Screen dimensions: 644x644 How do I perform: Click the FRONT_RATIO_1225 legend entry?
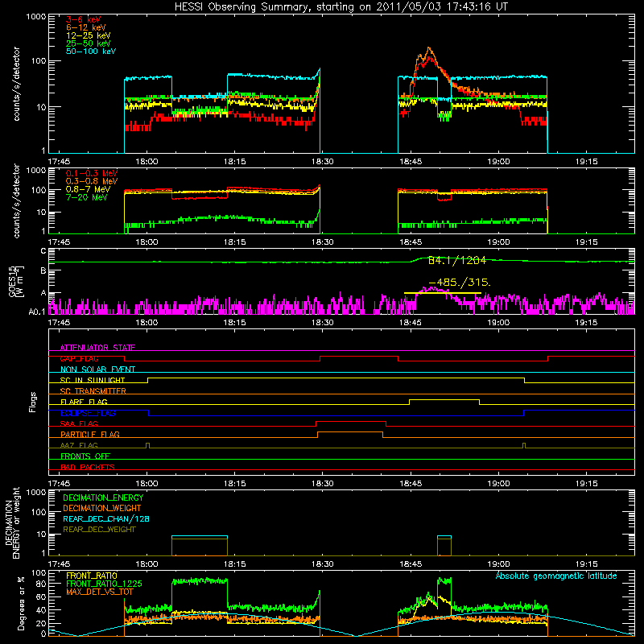[104, 584]
